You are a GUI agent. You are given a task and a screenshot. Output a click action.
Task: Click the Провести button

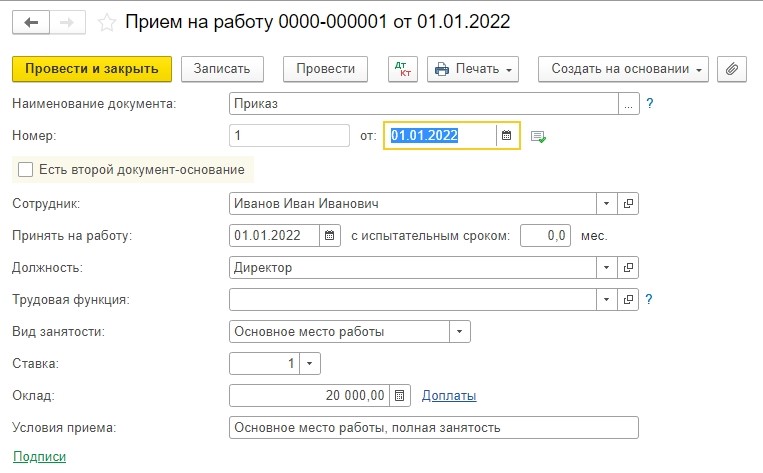(325, 69)
